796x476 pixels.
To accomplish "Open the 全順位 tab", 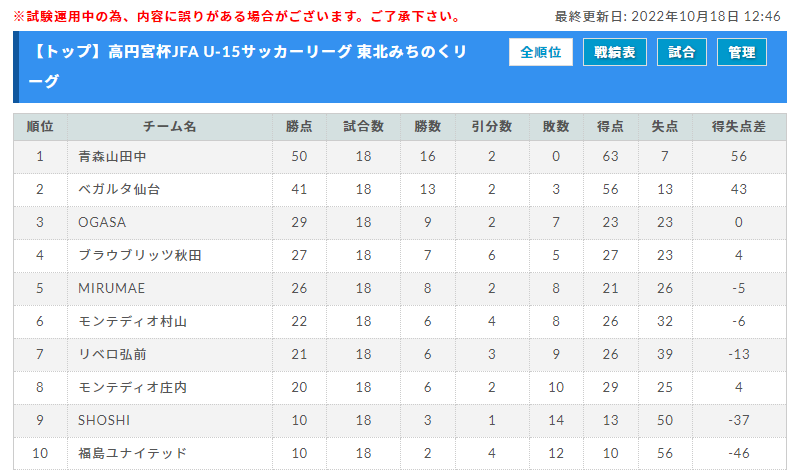I will [x=541, y=52].
